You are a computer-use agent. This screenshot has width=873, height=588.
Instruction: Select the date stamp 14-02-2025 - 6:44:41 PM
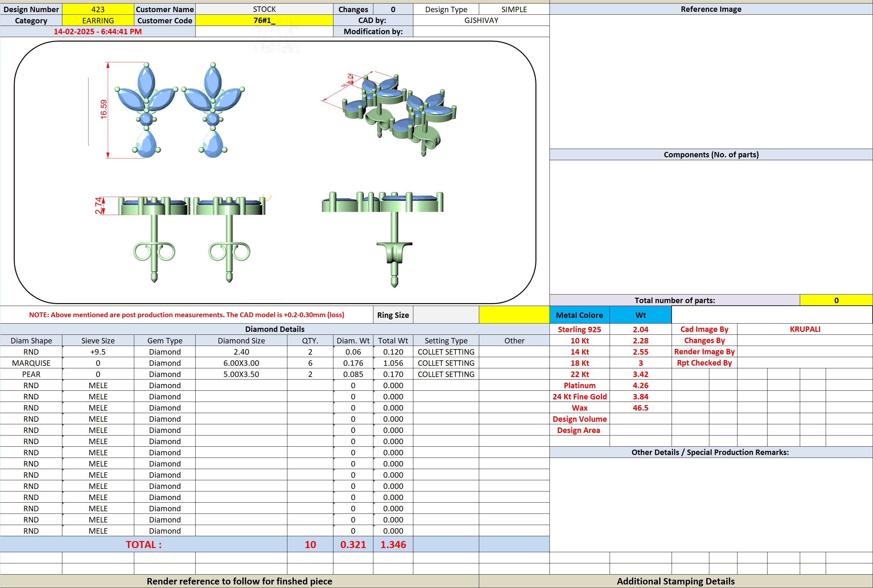click(97, 32)
